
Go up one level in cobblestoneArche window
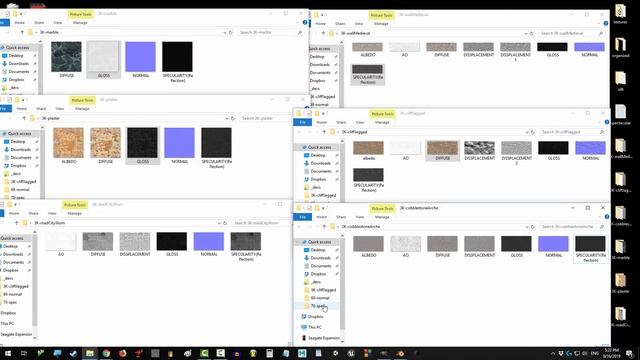pos(324,227)
